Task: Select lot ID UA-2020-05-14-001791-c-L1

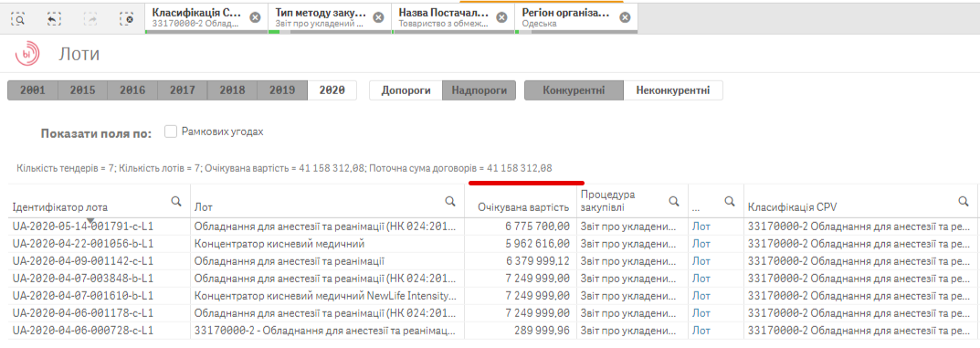Action: coord(83,226)
